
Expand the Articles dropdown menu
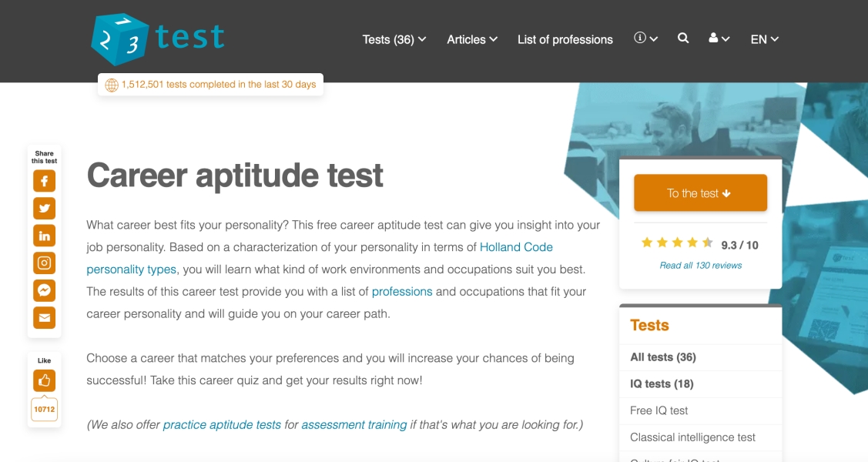pos(472,39)
